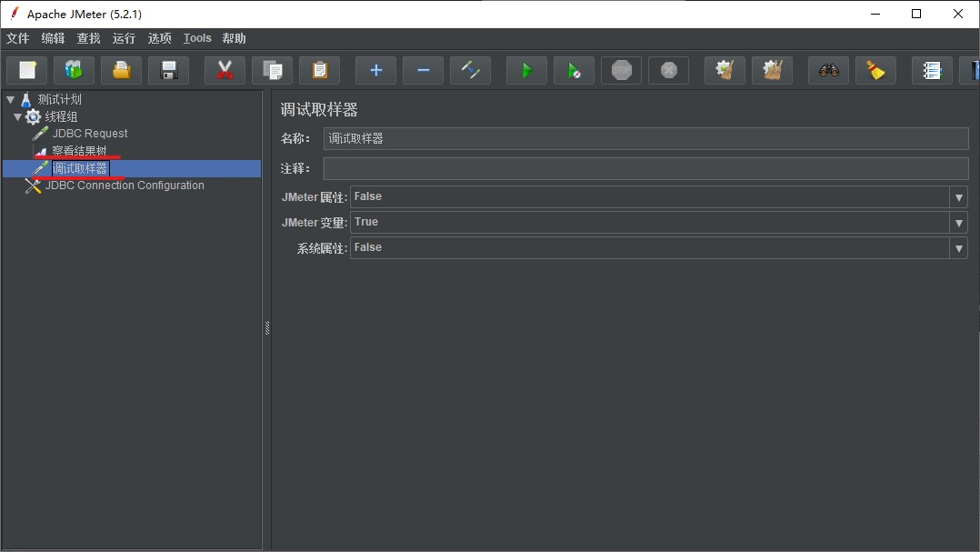The width and height of the screenshot is (980, 552).
Task: Select 线程组 label in the tree
Action: point(61,116)
